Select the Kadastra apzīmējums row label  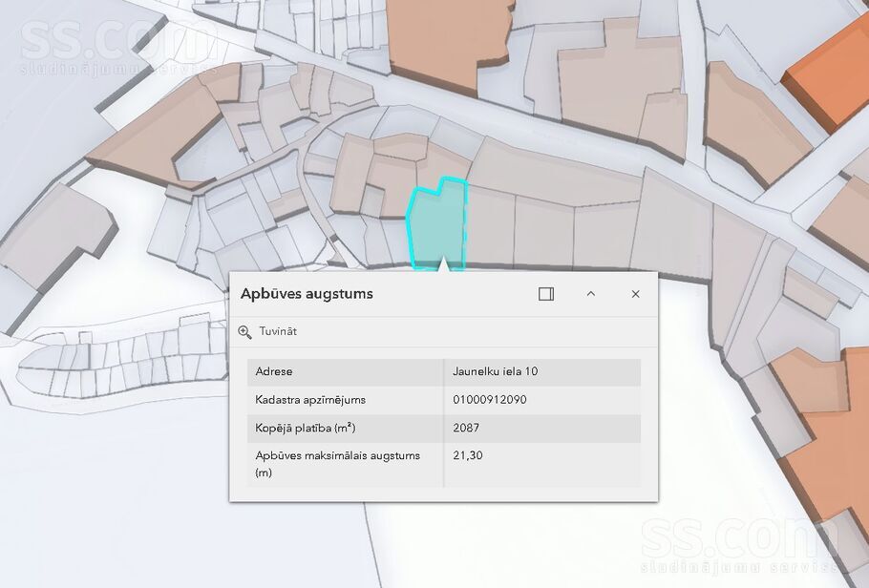[310, 400]
